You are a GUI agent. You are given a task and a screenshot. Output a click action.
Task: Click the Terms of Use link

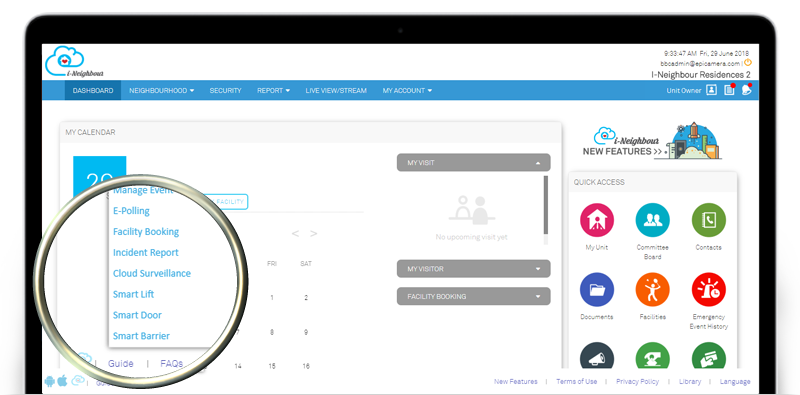[x=577, y=381]
